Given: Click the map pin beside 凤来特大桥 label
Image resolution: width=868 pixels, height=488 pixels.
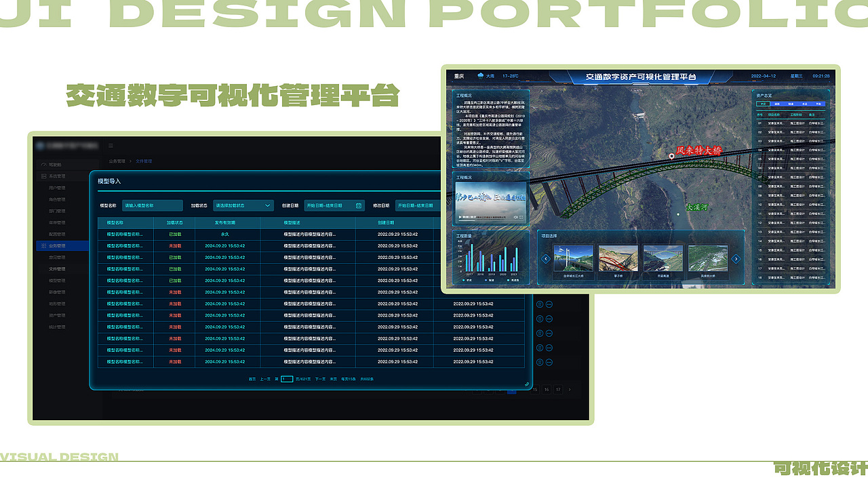Looking at the screenshot, I should click(x=672, y=157).
